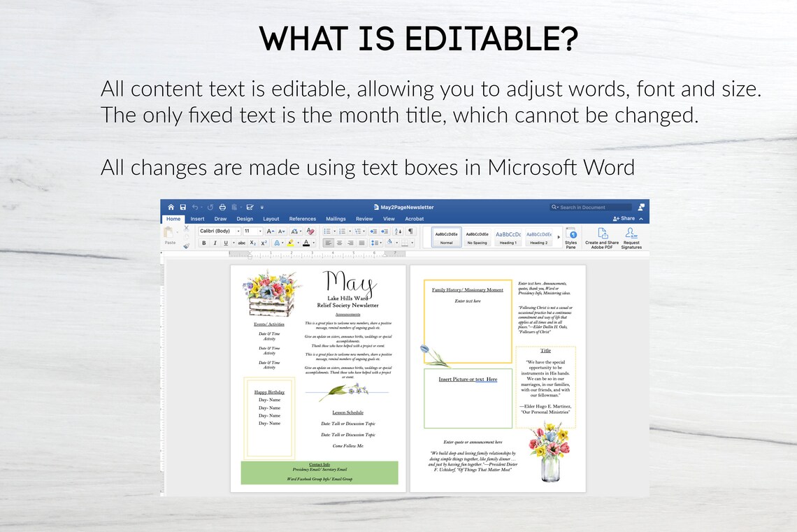Open the Sort tool
Image resolution: width=797 pixels, height=532 pixels.
pos(398,231)
